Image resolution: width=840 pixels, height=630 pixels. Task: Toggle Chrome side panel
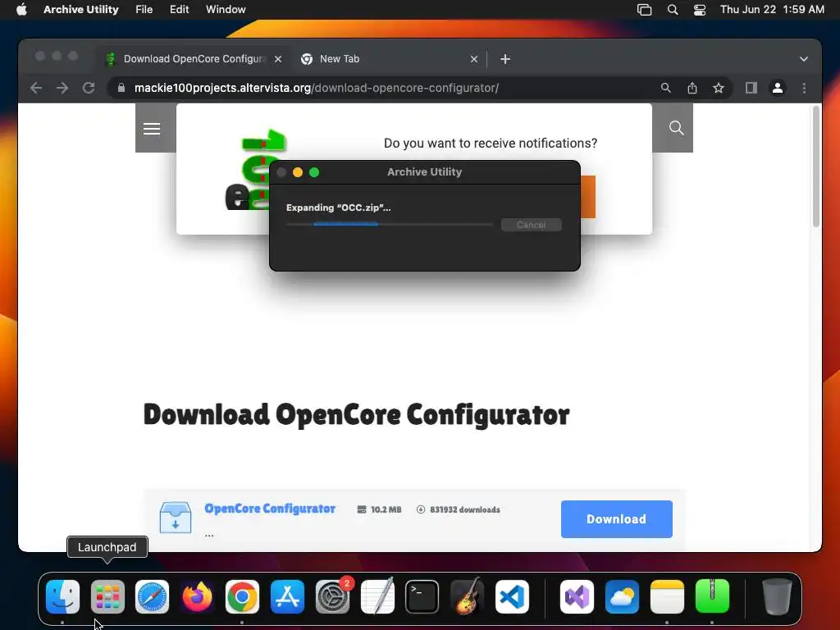point(751,88)
